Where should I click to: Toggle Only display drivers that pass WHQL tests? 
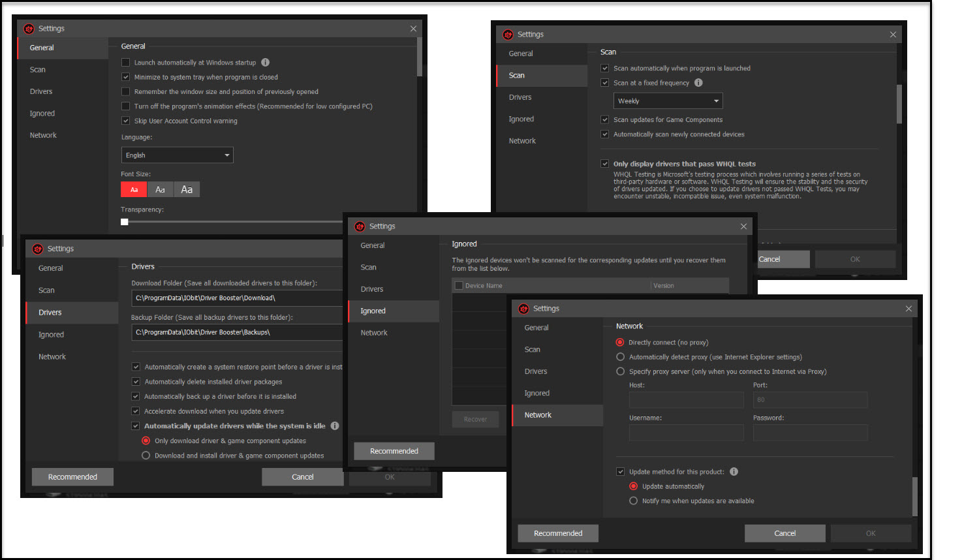pos(604,164)
